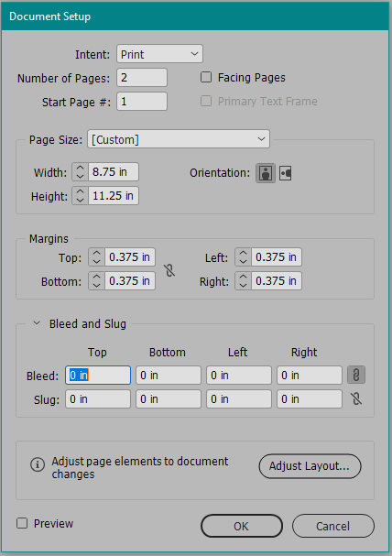Enable Facing Pages checkbox
Viewport: 392px width, 556px height.
click(x=206, y=77)
